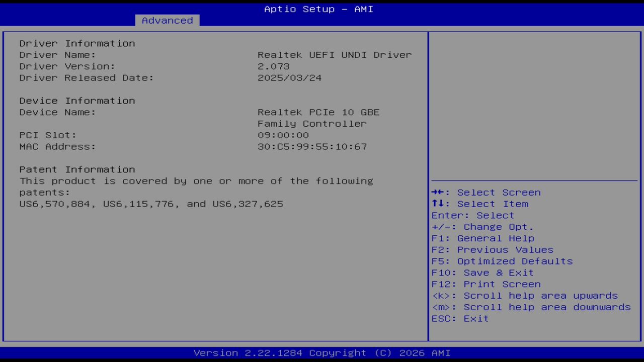
Task: Select the Realtek UEFI UNDI Driver value
Action: [335, 55]
